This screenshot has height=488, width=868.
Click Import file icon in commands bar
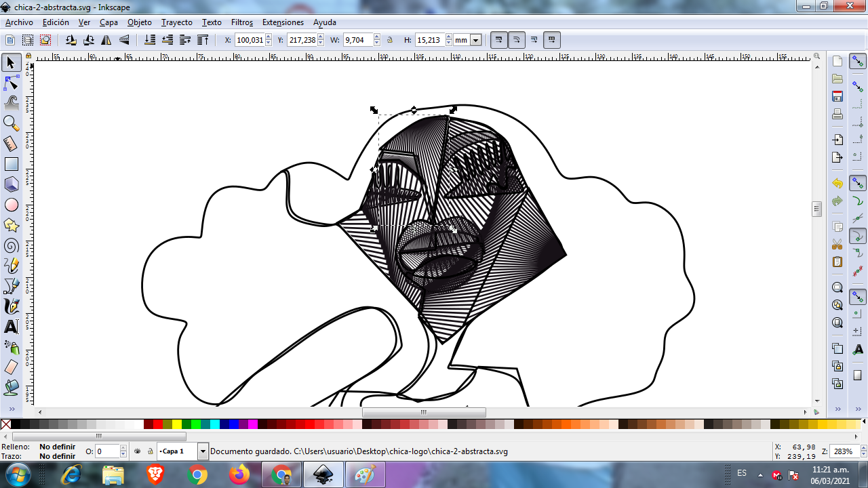tap(837, 140)
